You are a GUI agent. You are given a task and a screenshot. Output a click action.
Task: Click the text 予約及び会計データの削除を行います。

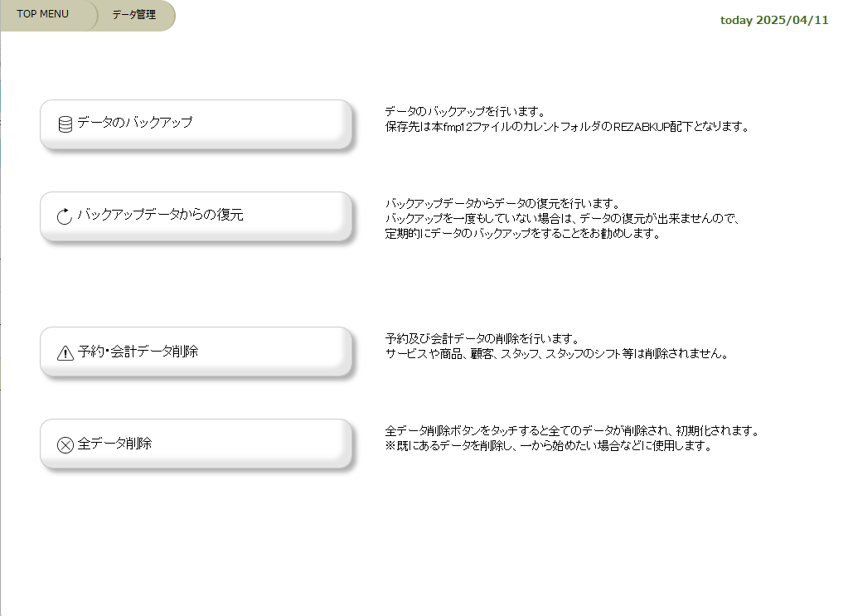pos(482,339)
